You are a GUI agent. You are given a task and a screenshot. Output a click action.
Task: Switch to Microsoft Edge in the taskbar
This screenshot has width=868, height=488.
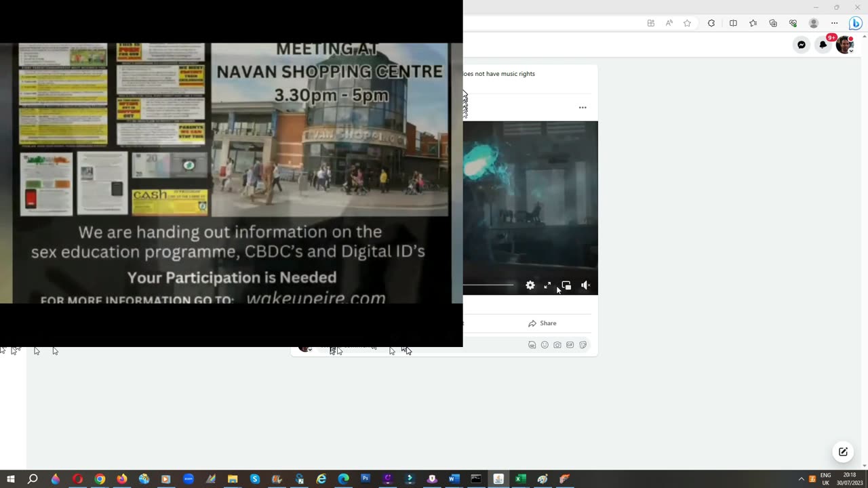pos(343,479)
